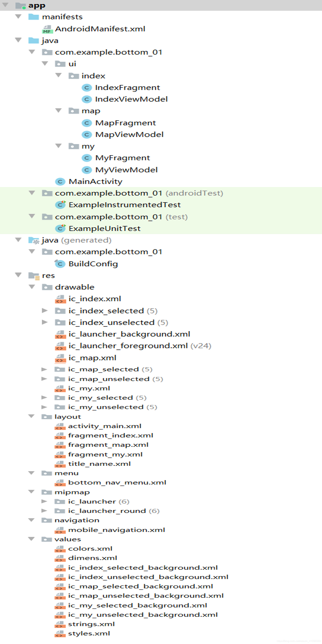Select the ic_my_selected (5) row label
Image resolution: width=322 pixels, height=644 pixels.
[107, 398]
